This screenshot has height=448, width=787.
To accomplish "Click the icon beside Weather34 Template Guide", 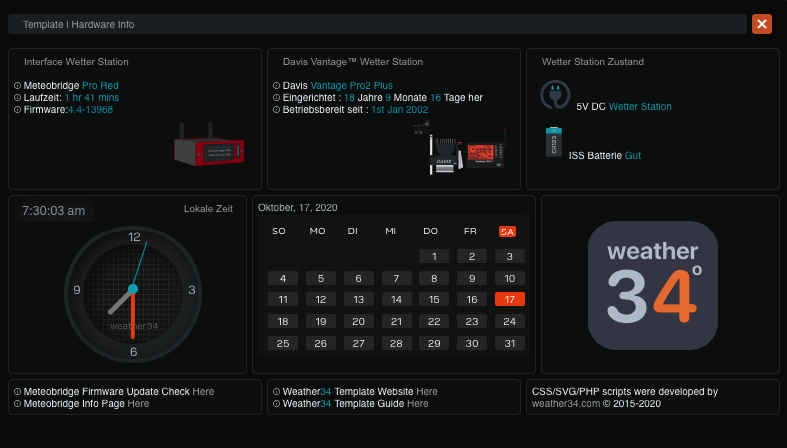I will [x=277, y=404].
